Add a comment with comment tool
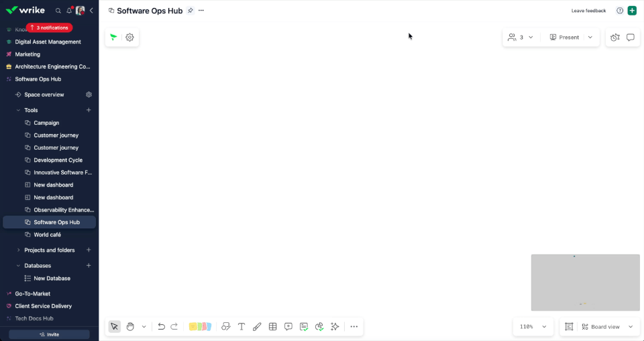 click(x=288, y=327)
